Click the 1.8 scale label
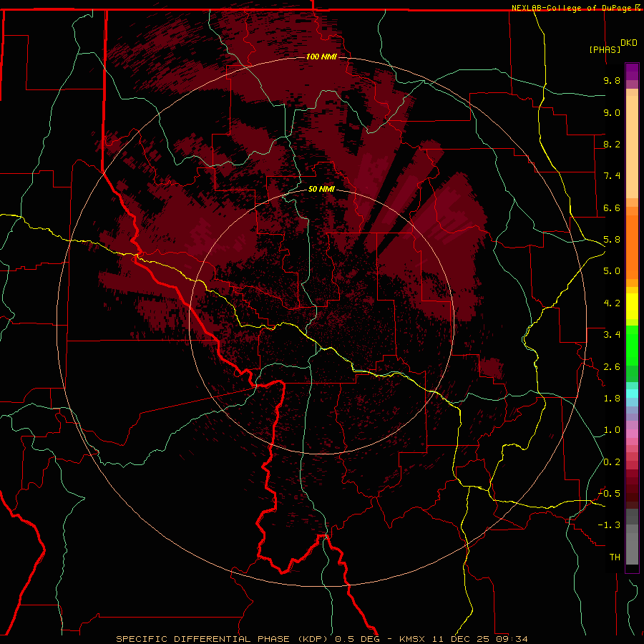The width and height of the screenshot is (644, 644). coord(612,399)
